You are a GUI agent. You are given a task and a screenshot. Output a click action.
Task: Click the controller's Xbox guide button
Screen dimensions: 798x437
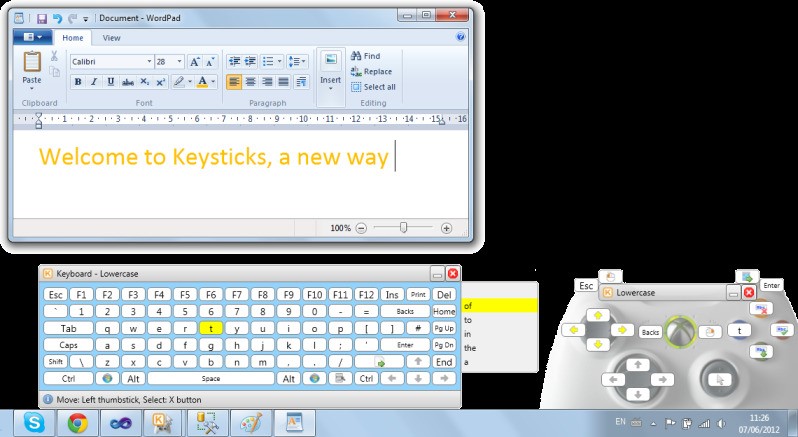(680, 331)
